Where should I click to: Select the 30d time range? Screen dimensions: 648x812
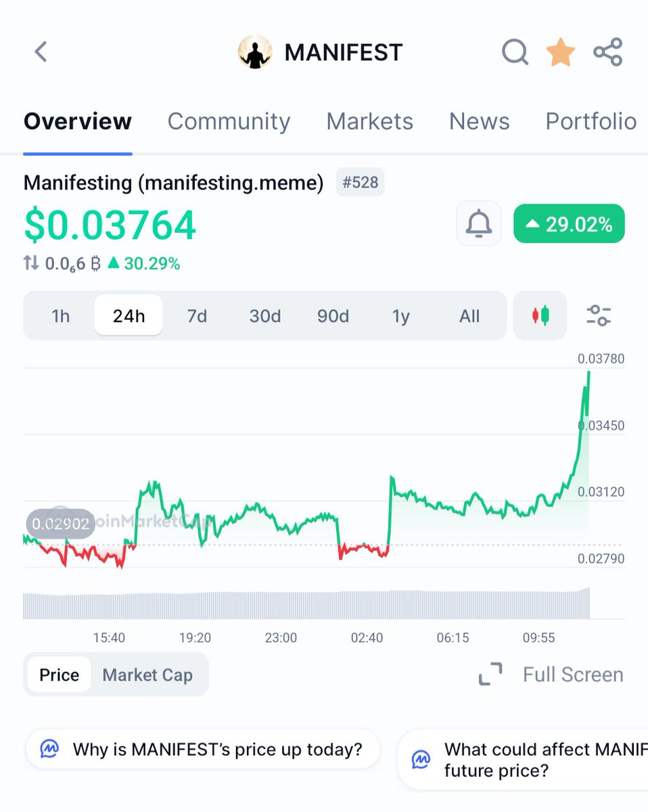pos(265,316)
